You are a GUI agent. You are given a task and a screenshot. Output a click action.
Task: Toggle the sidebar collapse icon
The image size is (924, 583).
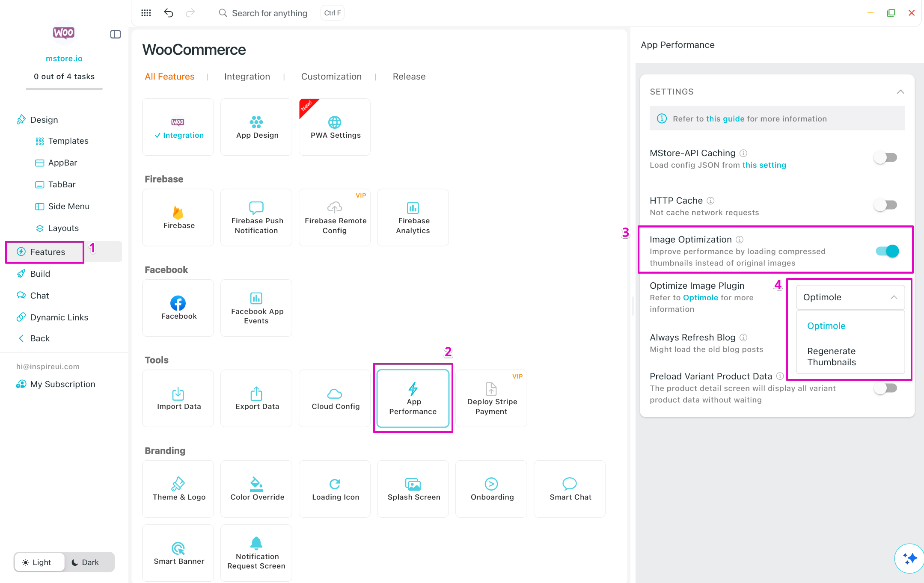coord(115,34)
